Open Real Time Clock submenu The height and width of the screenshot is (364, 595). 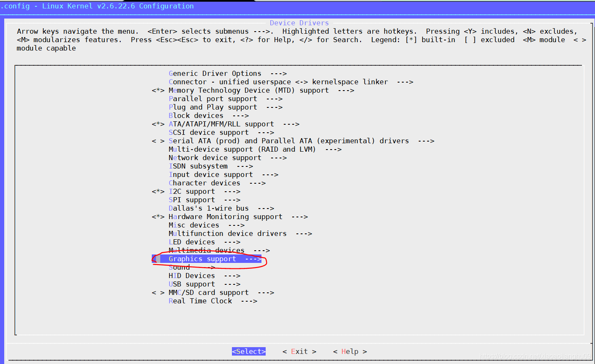pos(213,301)
